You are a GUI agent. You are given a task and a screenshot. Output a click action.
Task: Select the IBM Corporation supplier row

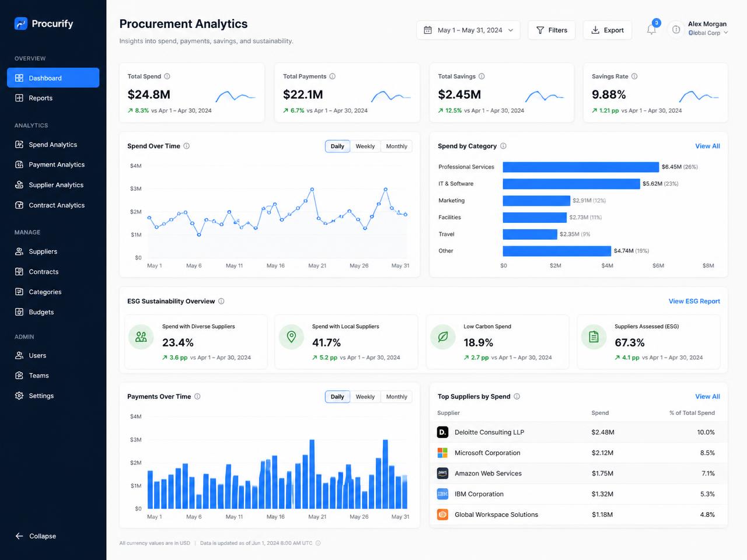pos(578,494)
